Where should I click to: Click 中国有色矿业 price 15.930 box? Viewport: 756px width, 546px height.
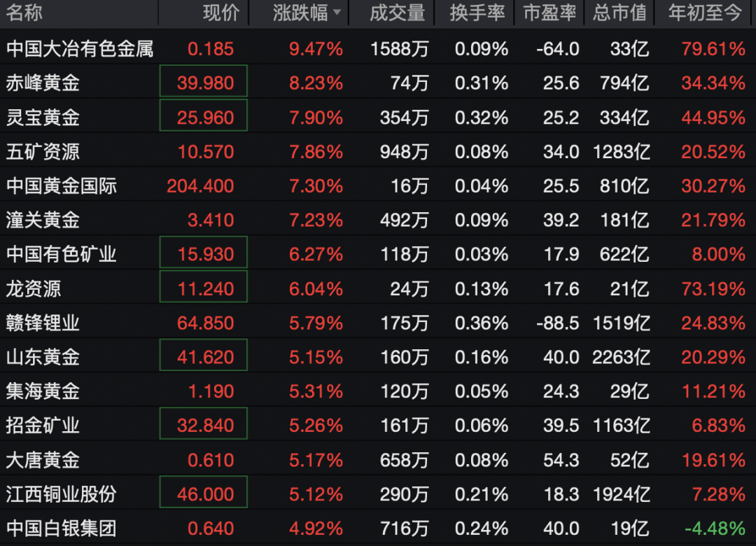[x=204, y=253]
